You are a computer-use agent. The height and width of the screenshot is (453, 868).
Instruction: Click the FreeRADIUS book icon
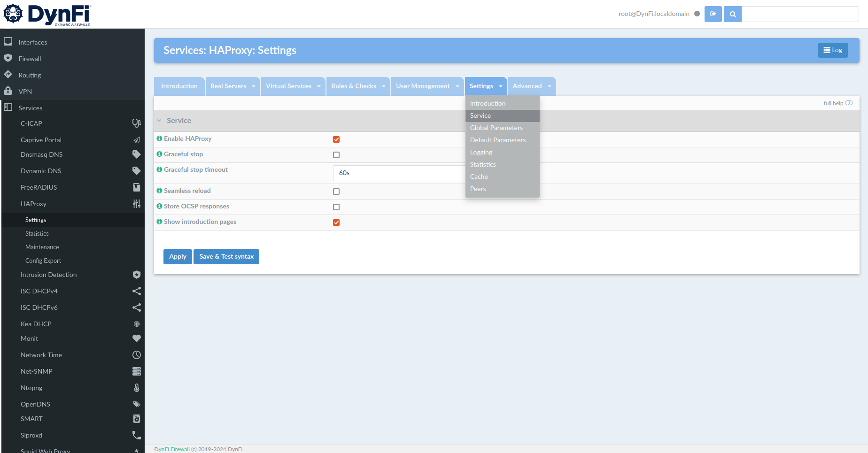pyautogui.click(x=136, y=187)
